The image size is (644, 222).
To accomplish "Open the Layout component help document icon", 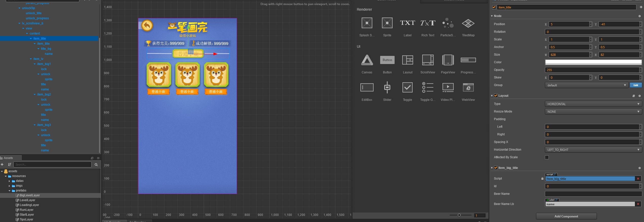I will click(x=634, y=96).
